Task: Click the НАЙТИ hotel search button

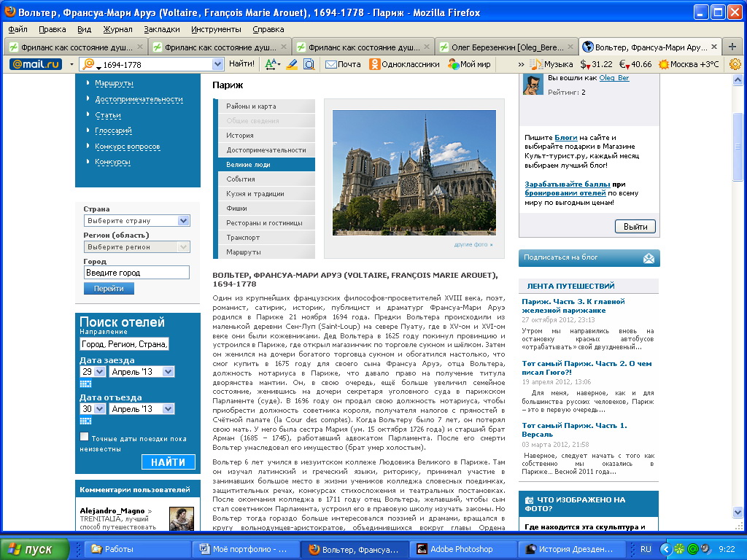Action: click(x=169, y=462)
